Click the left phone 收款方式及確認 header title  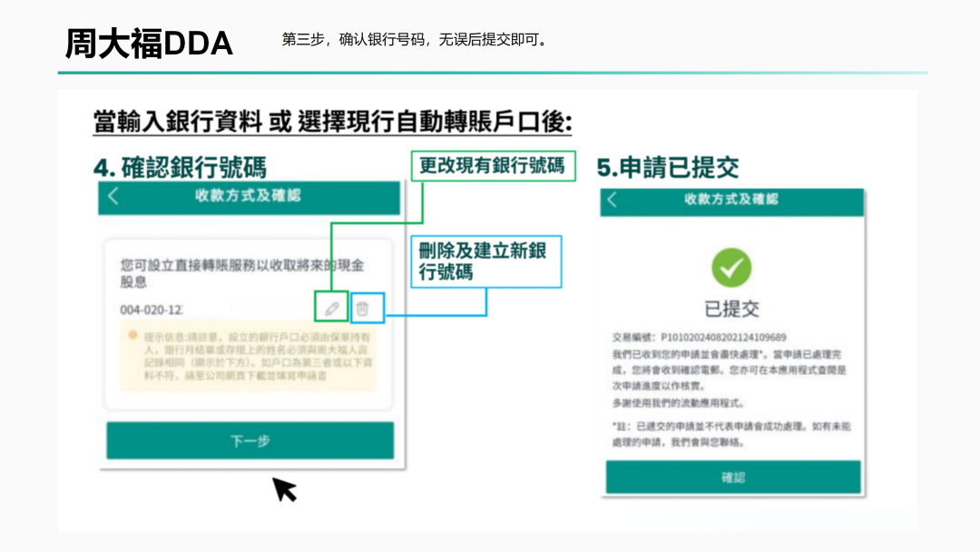tap(248, 196)
